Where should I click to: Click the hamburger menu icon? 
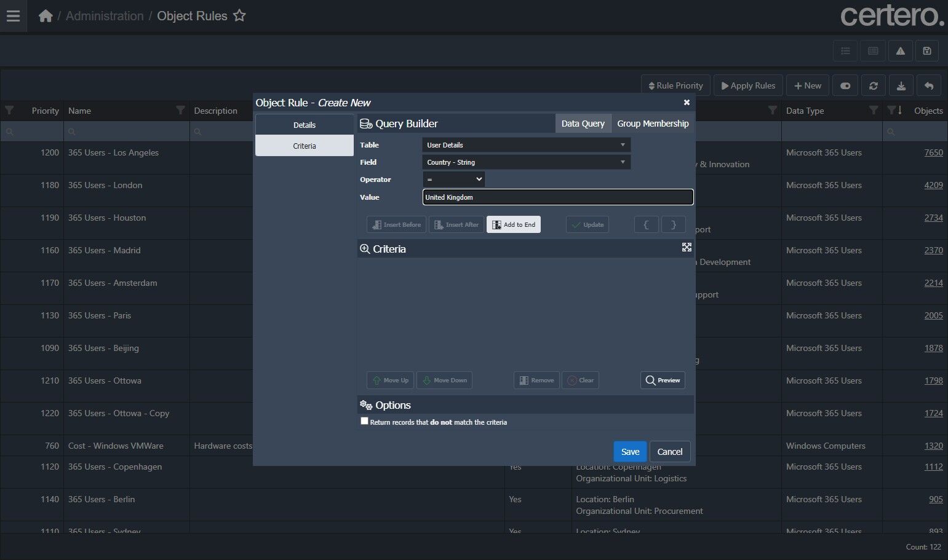(13, 16)
